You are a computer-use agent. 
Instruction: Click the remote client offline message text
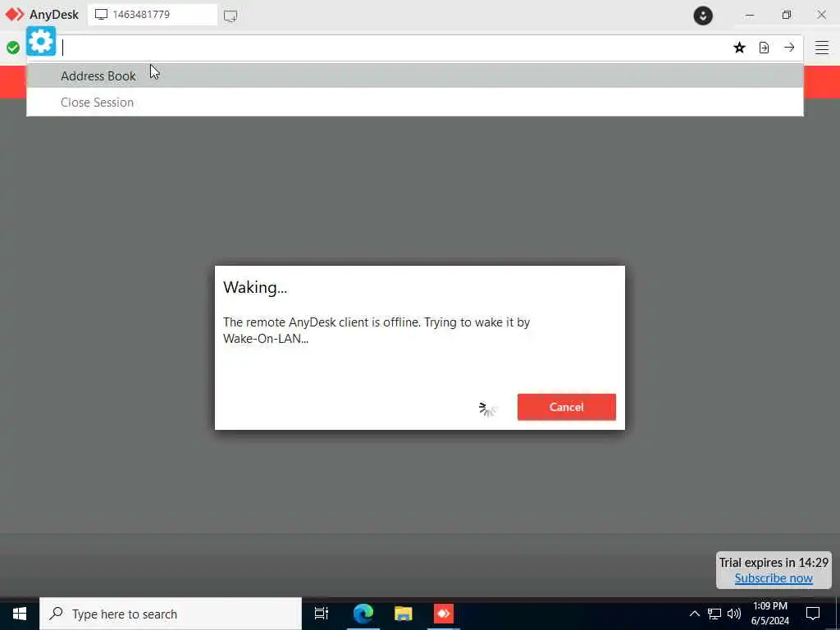coord(377,330)
